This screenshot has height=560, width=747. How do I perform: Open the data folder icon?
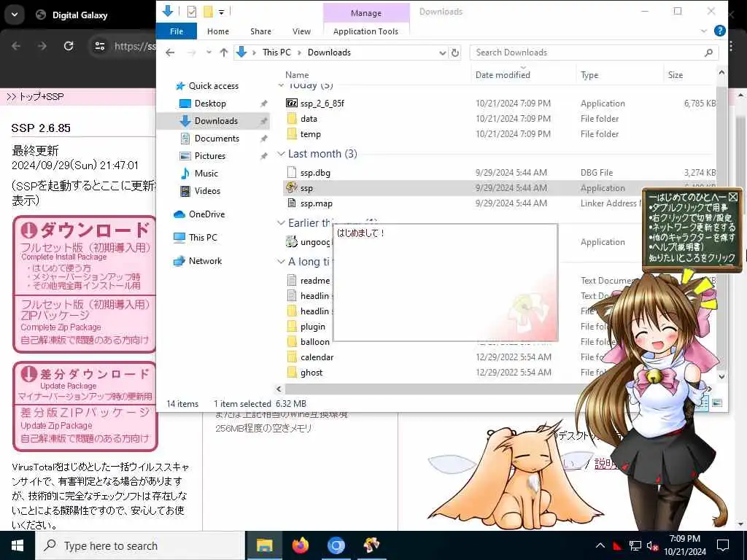292,119
